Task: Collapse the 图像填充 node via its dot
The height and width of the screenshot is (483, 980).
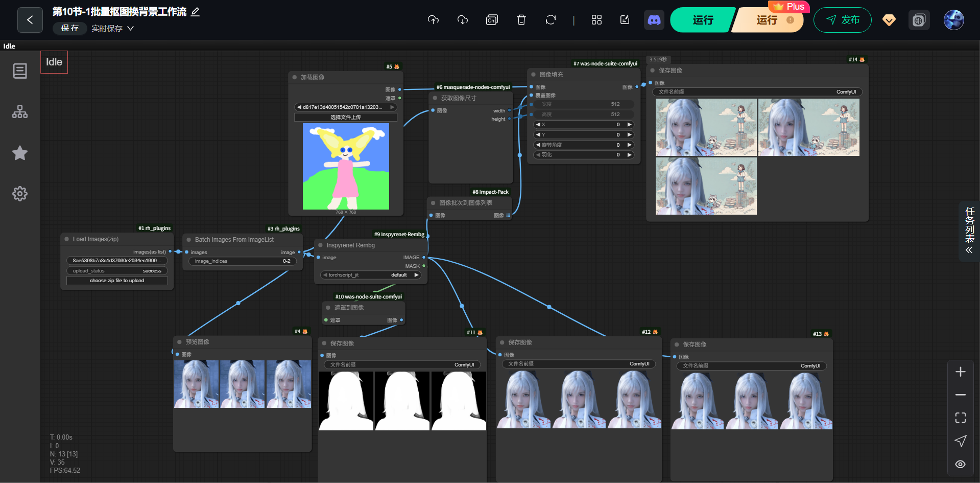Action: click(x=534, y=75)
